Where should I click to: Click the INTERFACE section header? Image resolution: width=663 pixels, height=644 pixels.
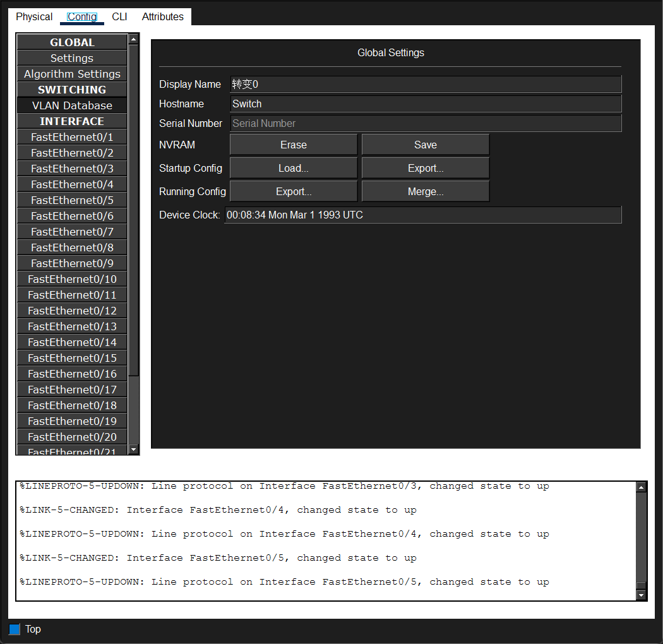(x=72, y=121)
